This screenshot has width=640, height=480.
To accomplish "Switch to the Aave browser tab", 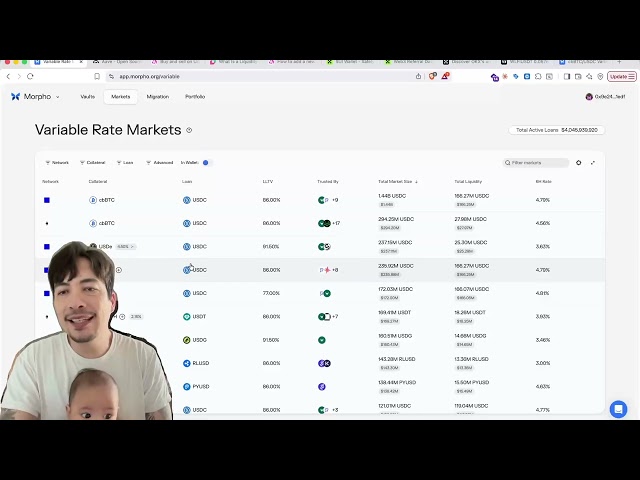I will tap(117, 62).
